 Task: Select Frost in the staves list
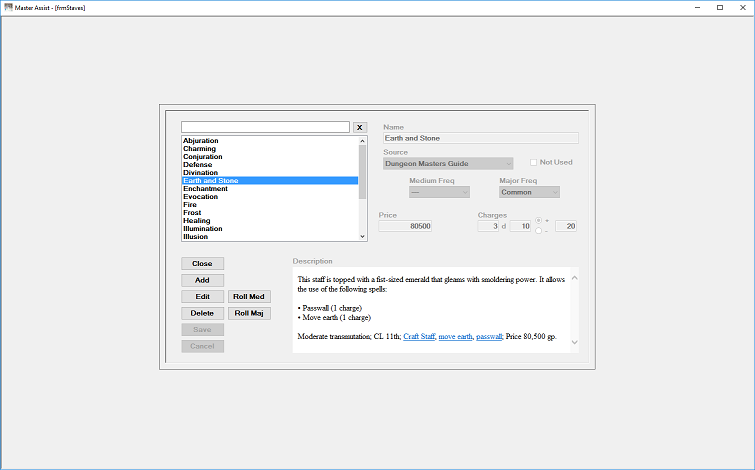pos(270,212)
